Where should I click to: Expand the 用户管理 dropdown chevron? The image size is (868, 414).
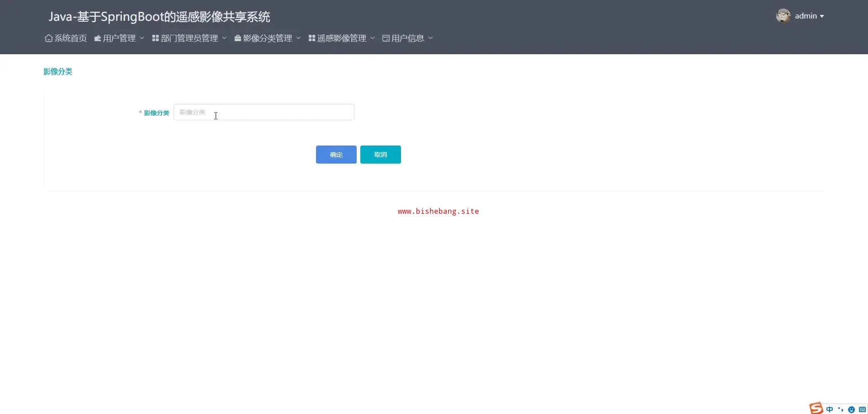(x=142, y=38)
